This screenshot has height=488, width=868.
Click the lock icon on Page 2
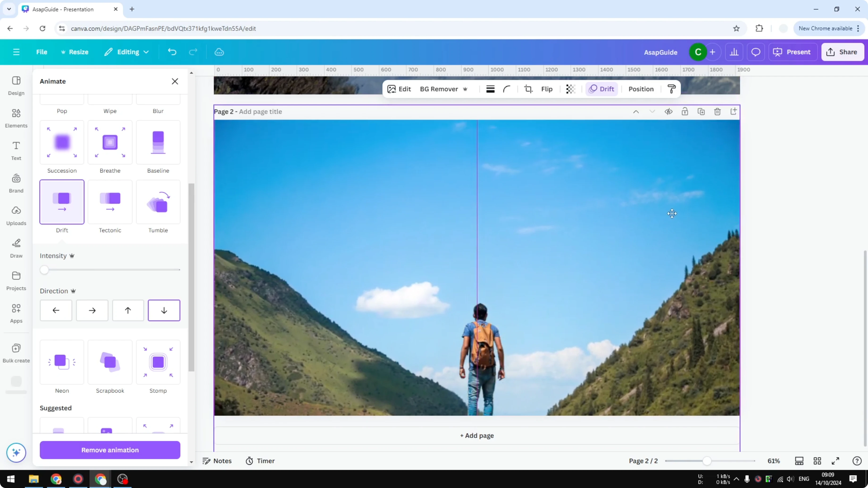tap(685, 112)
